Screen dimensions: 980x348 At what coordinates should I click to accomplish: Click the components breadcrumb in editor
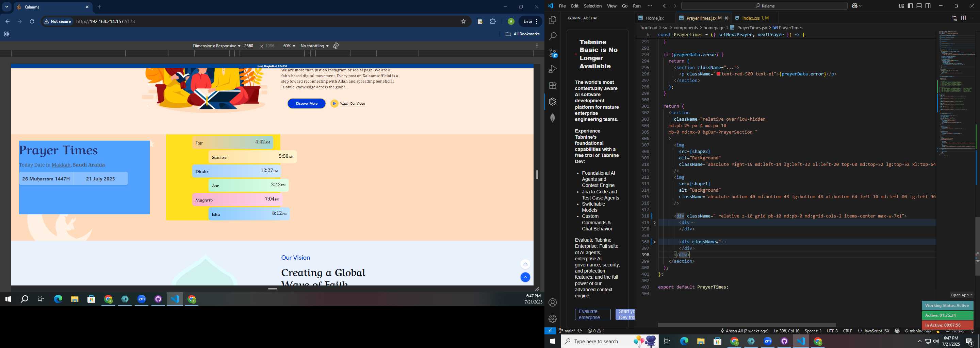tap(686, 28)
